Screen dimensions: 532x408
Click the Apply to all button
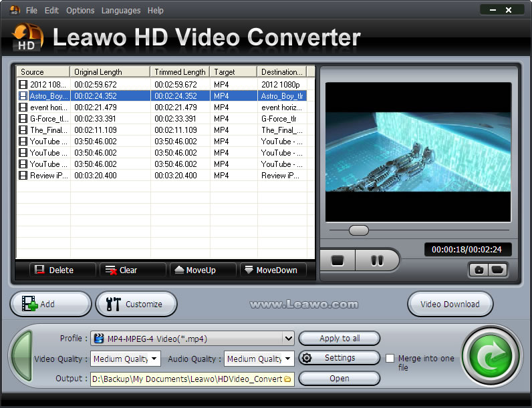(x=339, y=338)
